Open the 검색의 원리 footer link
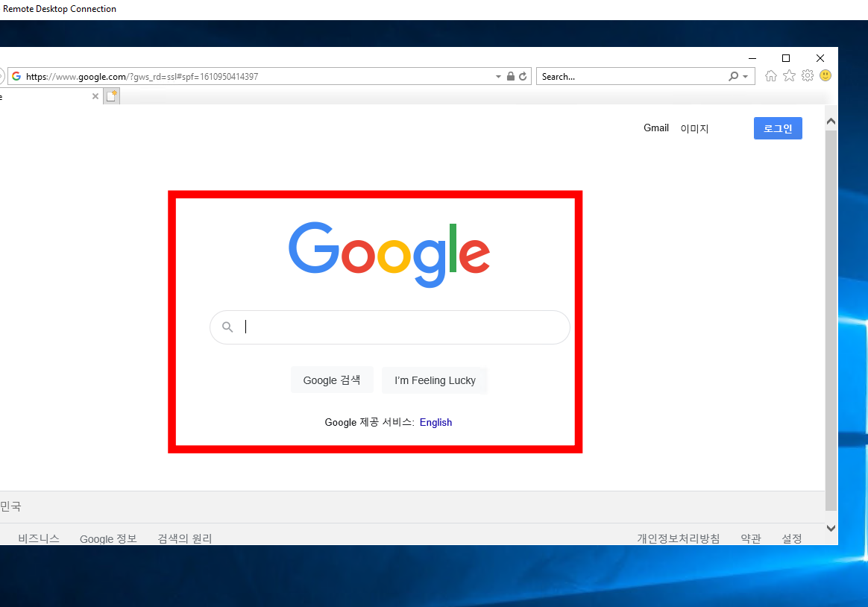The height and width of the screenshot is (607, 868). [185, 538]
